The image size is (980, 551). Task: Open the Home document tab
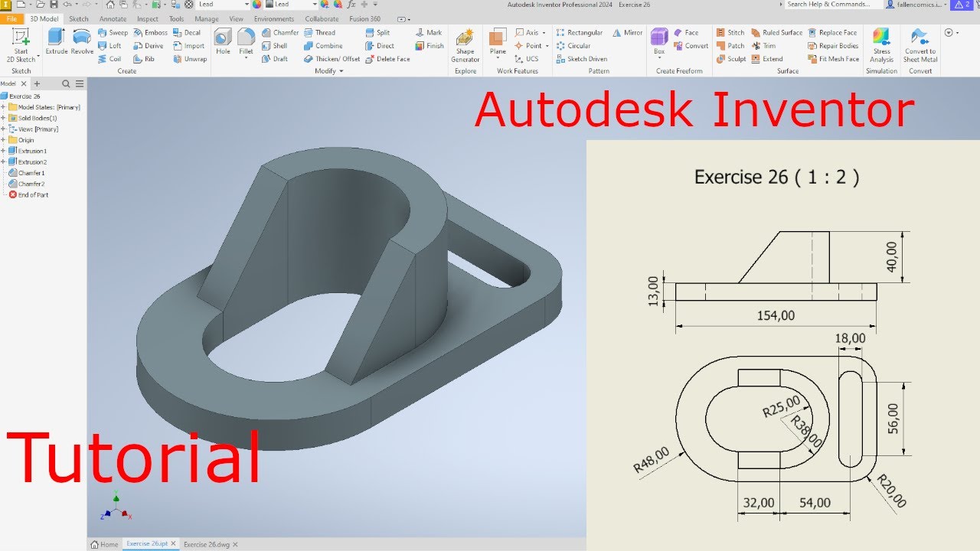coord(105,544)
